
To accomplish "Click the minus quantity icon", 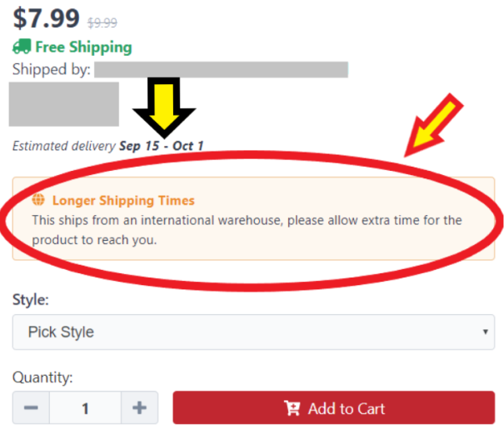I will pyautogui.click(x=31, y=407).
